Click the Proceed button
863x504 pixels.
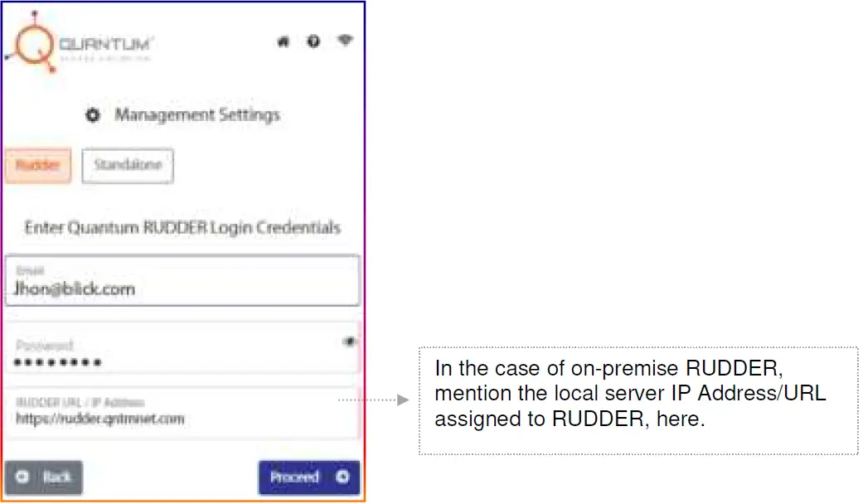[308, 477]
